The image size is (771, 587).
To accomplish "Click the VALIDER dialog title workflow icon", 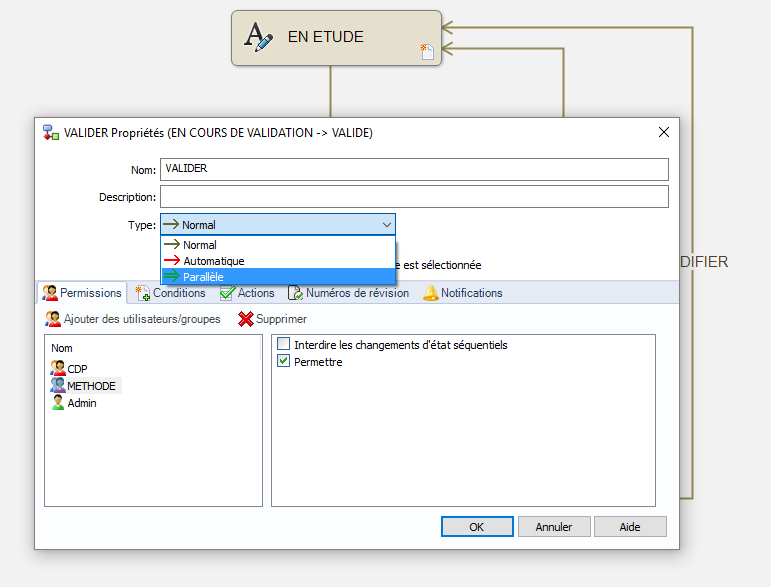I will [x=51, y=133].
